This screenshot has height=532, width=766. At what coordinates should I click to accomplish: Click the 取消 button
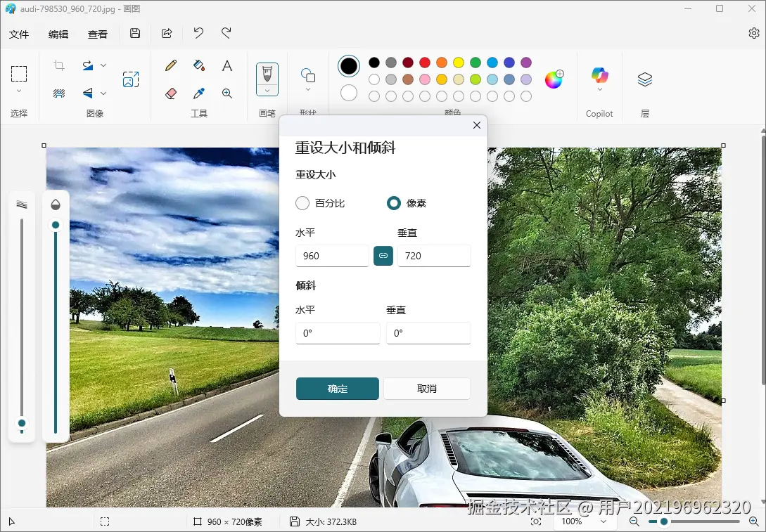point(427,389)
